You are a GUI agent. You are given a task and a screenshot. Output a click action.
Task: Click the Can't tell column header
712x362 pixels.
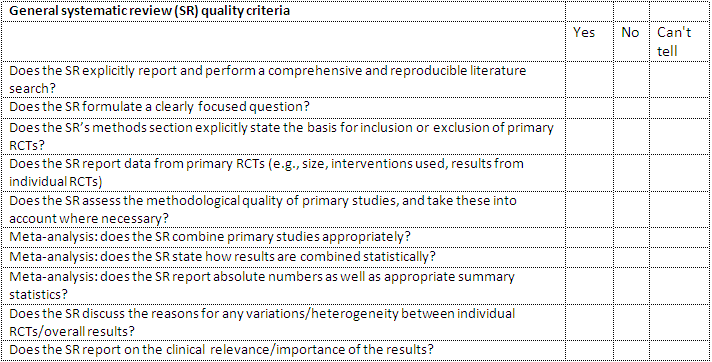pos(674,42)
